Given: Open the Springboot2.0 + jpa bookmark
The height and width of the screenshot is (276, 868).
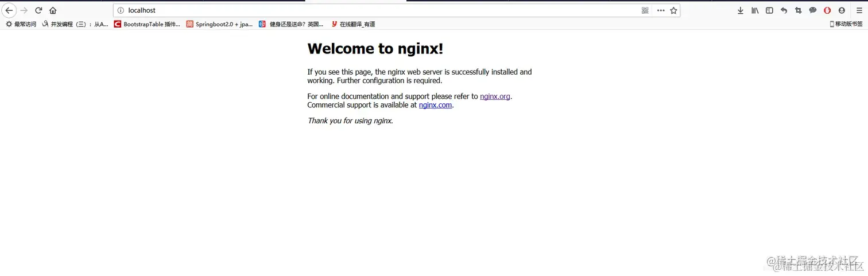Looking at the screenshot, I should [x=219, y=24].
